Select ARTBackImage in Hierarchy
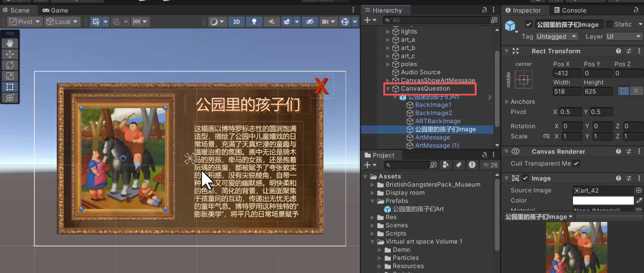Screen dimensions: 644x273 click(437, 121)
